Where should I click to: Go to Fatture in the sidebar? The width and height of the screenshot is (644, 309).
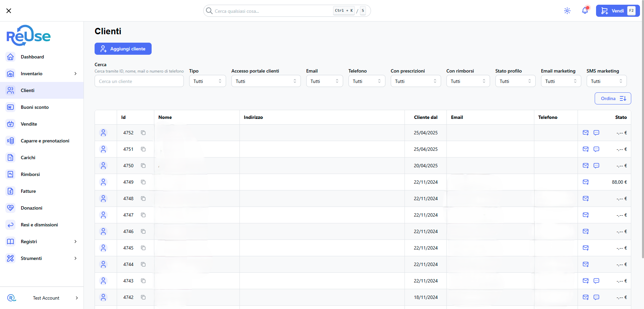[28, 191]
